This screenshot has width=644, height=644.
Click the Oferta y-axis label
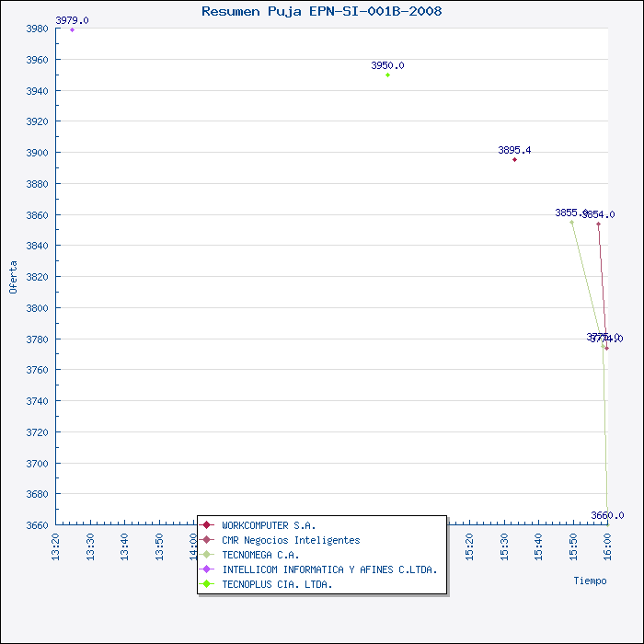(x=13, y=276)
